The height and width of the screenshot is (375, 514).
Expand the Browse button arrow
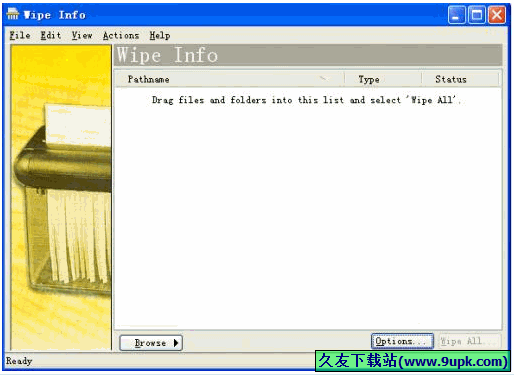[176, 343]
